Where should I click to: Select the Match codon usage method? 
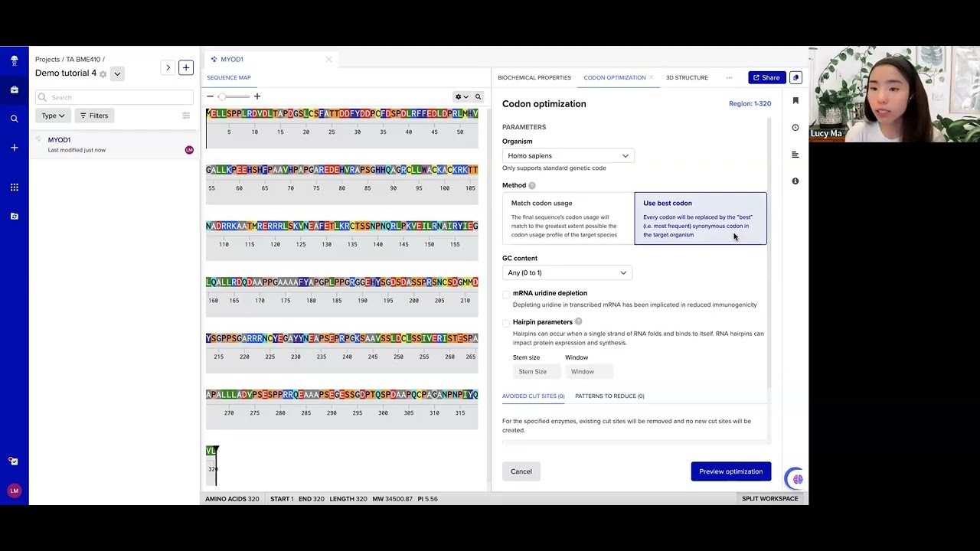568,218
